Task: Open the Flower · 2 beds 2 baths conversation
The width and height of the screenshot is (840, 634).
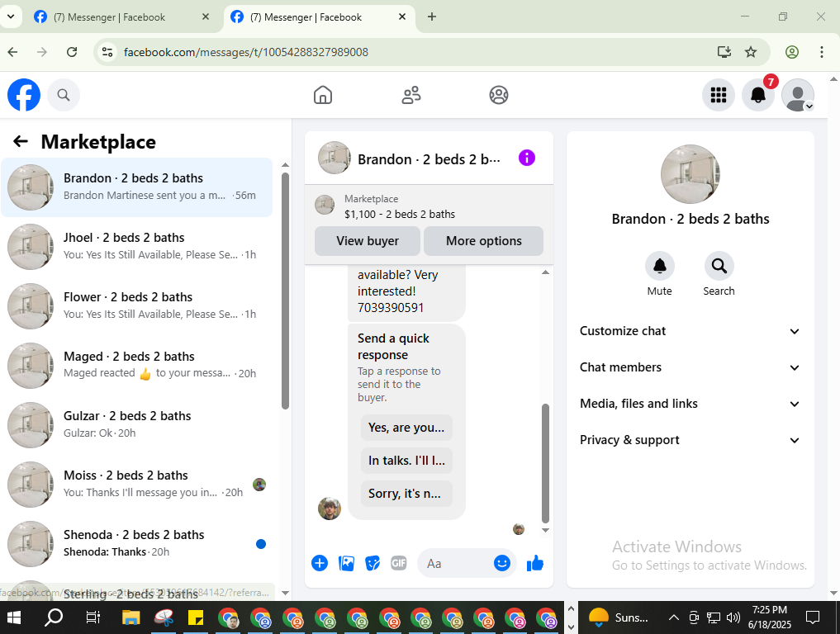Action: click(x=137, y=305)
